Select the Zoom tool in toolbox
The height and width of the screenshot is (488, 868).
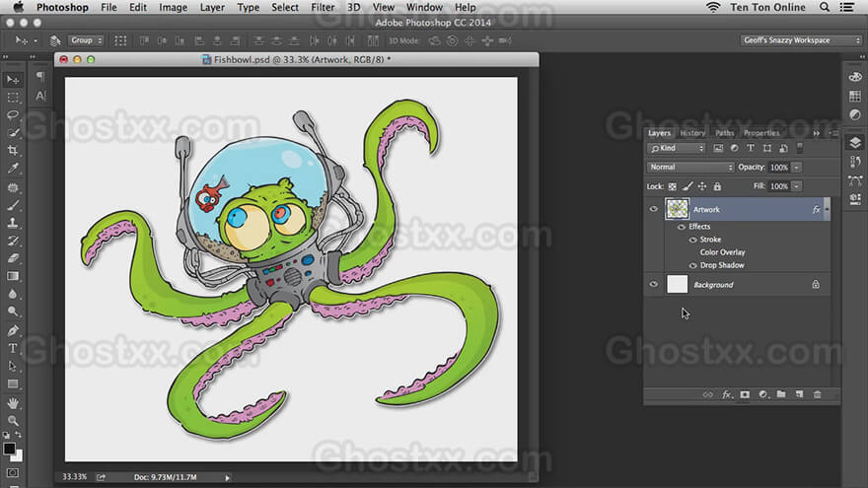[12, 421]
